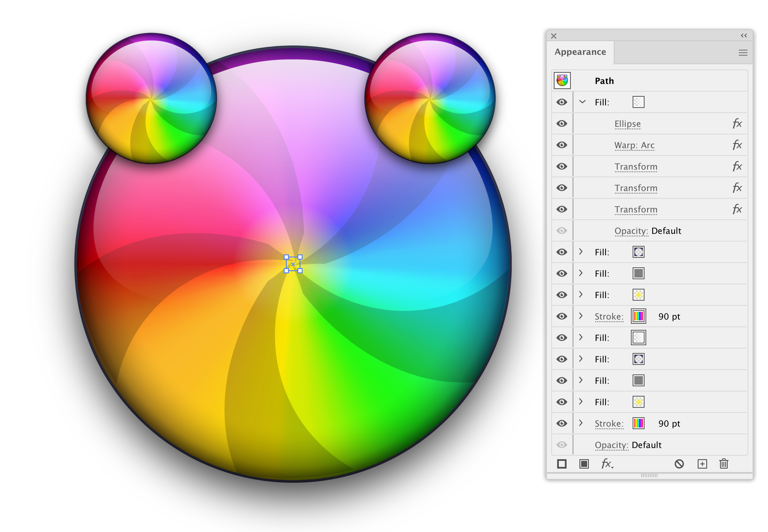
Task: Click the Path target row label
Action: point(604,81)
